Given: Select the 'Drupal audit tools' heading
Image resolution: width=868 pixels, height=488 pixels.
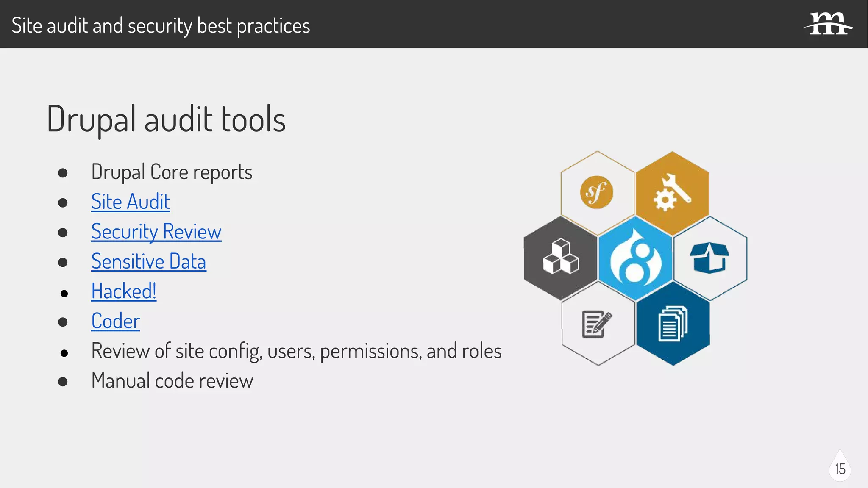Looking at the screenshot, I should [166, 119].
